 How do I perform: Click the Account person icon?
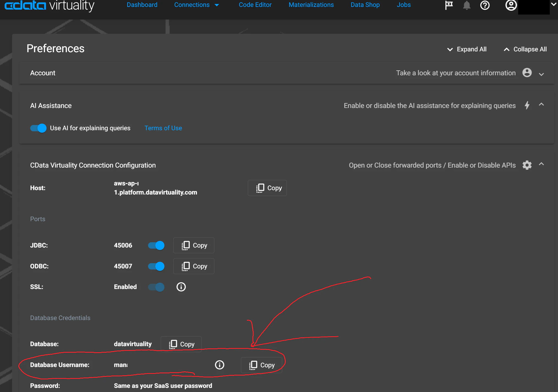[527, 73]
